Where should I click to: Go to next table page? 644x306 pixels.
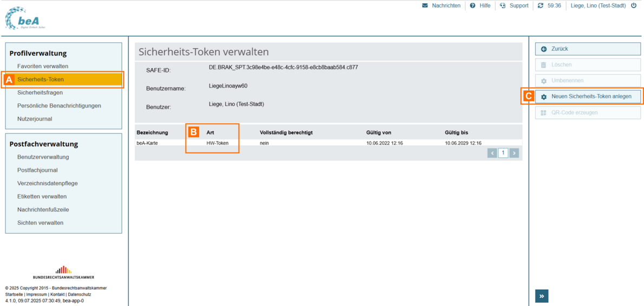pos(514,153)
